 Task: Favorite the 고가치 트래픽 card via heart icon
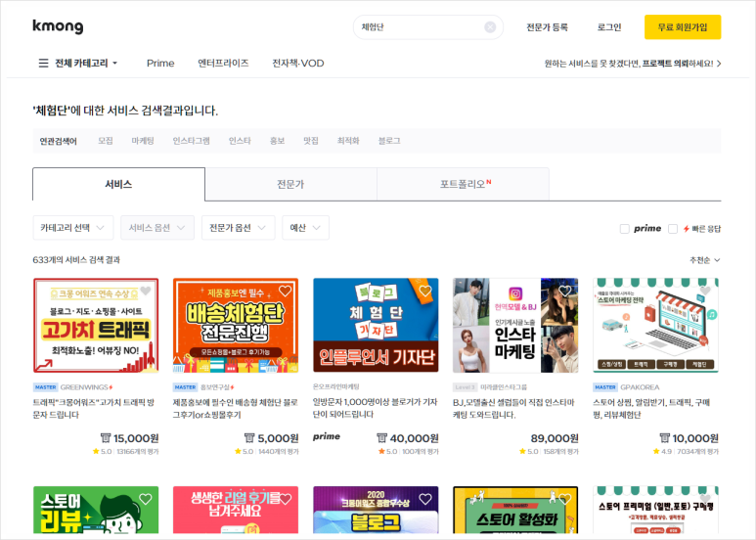(146, 291)
